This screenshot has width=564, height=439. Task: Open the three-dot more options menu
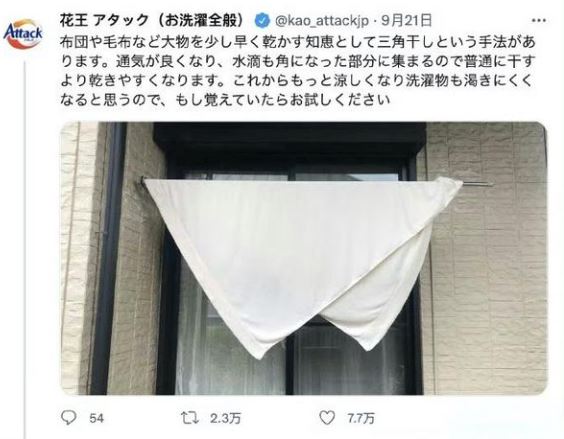(x=538, y=21)
